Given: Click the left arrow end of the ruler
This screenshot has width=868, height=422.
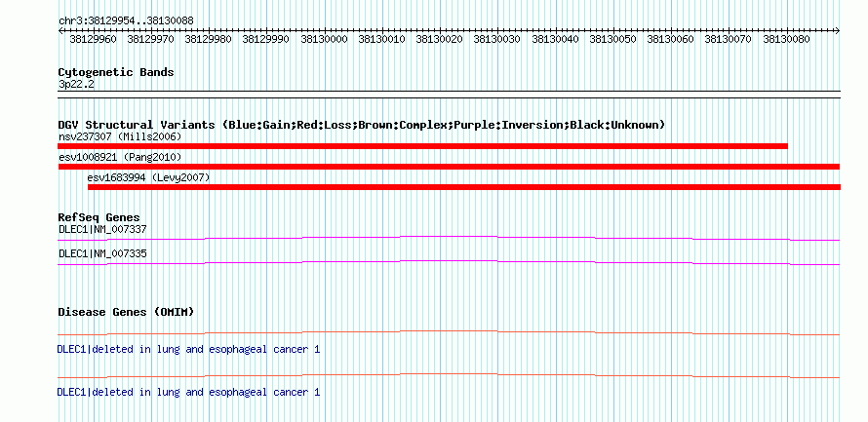Looking at the screenshot, I should [x=59, y=30].
